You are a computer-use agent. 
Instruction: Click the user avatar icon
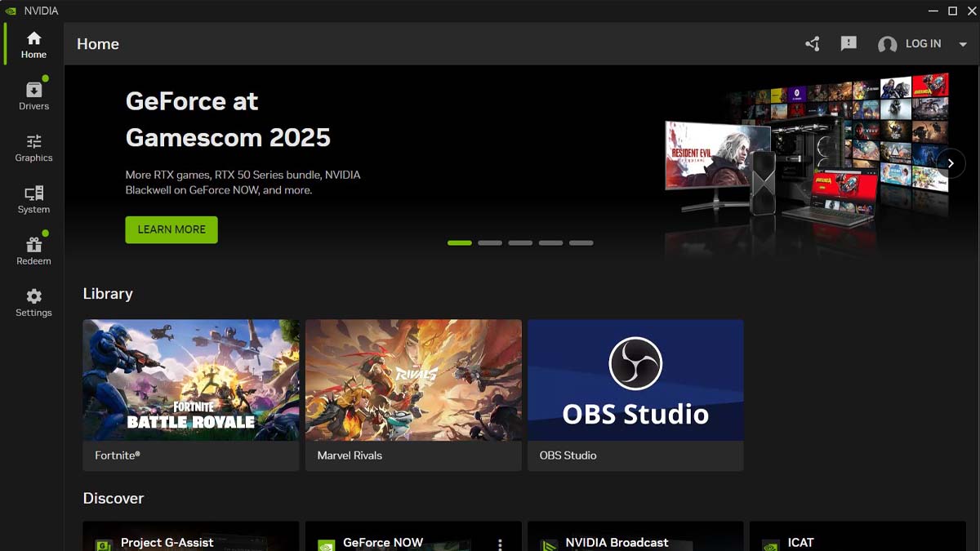tap(887, 45)
